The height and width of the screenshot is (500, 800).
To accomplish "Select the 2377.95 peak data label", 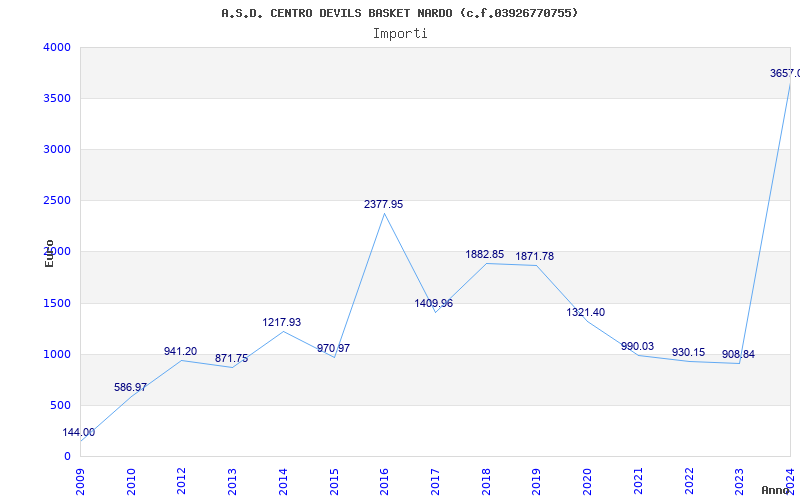I will [x=383, y=205].
